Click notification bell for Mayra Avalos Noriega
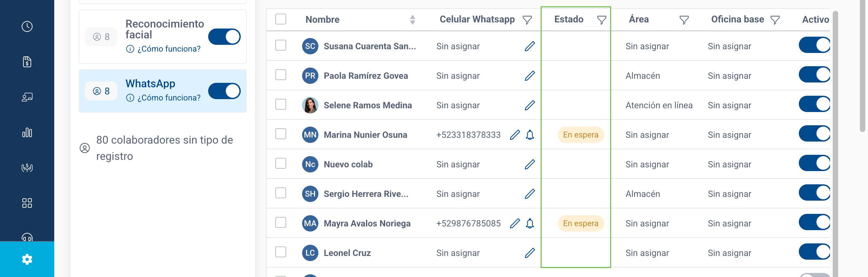Screen dimensions: 868x277 pos(530,223)
